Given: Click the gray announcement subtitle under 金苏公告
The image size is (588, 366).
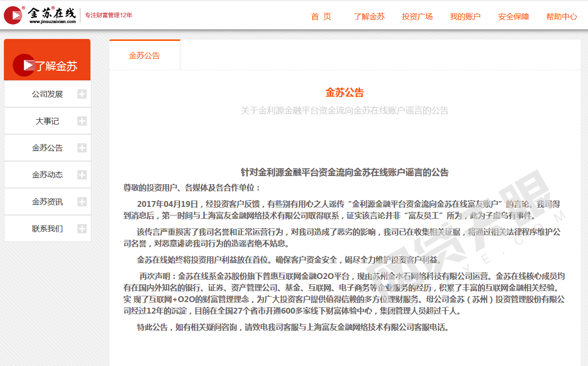Looking at the screenshot, I should (x=345, y=111).
